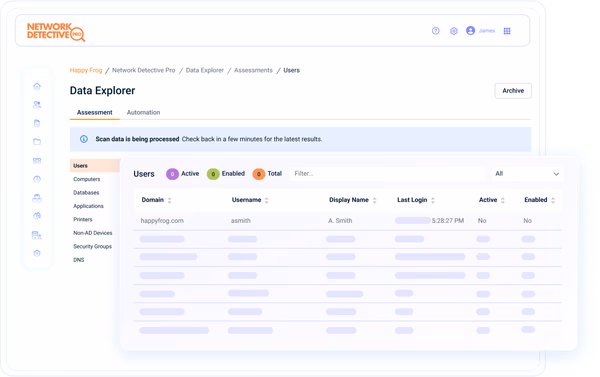Click the orange Total count badge

(259, 174)
